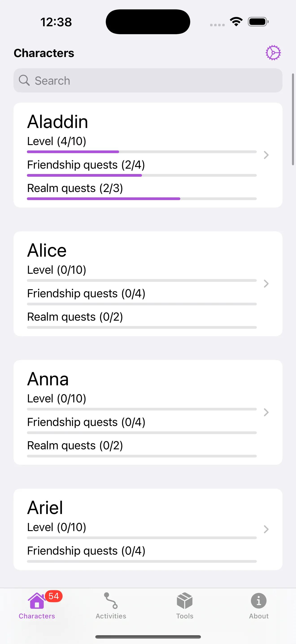Expand Alice details chevron
This screenshot has width=296, height=644.
(266, 284)
